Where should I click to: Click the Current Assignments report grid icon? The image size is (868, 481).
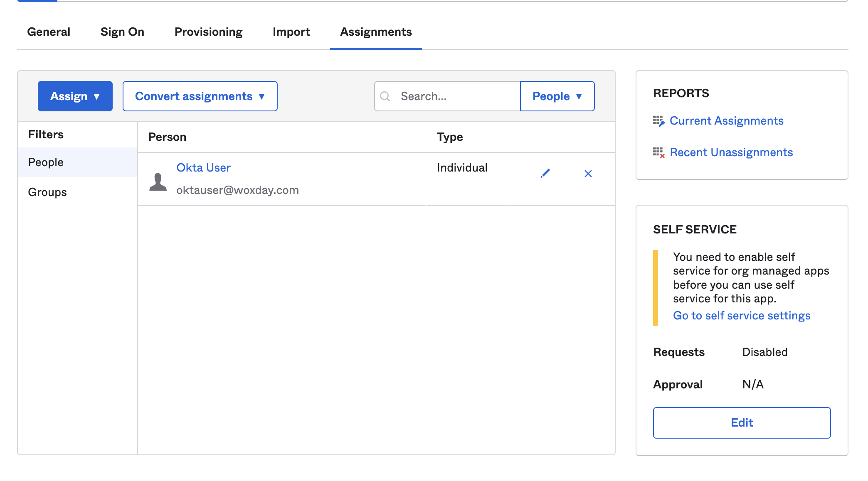[658, 121]
